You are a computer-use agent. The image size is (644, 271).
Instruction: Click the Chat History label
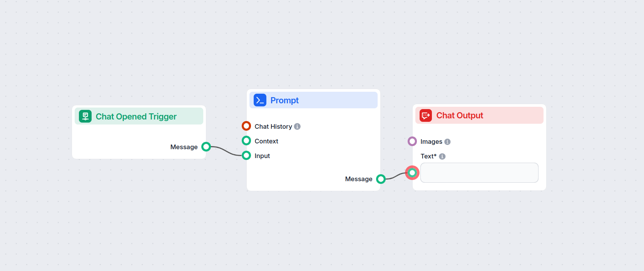point(273,126)
